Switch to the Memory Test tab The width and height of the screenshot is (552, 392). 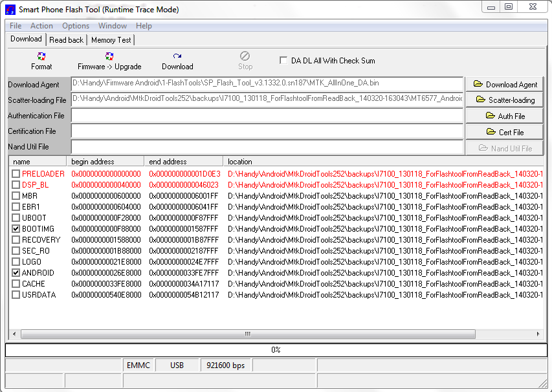(x=111, y=40)
